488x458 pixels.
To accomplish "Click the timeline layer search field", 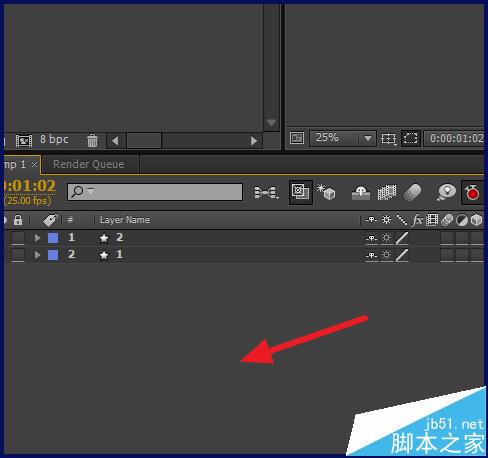I will pos(155,192).
